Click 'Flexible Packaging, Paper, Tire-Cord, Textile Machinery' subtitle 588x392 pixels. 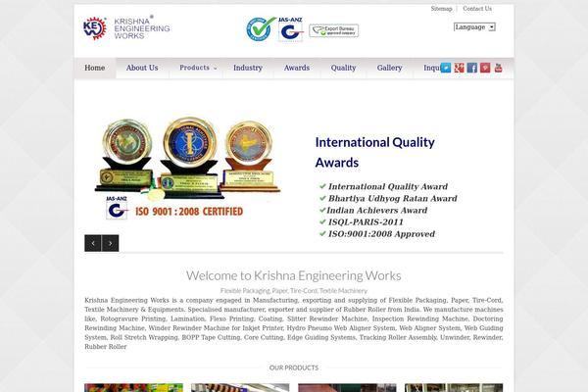(294, 291)
